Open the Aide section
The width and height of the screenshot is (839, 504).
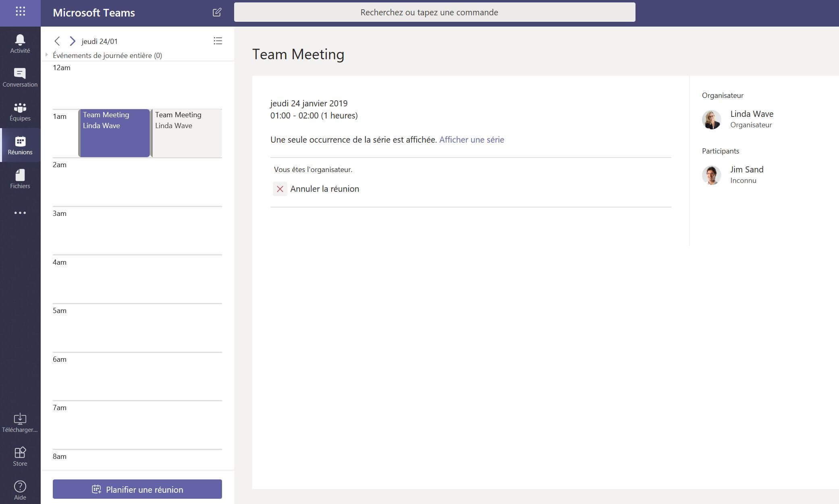click(x=20, y=489)
